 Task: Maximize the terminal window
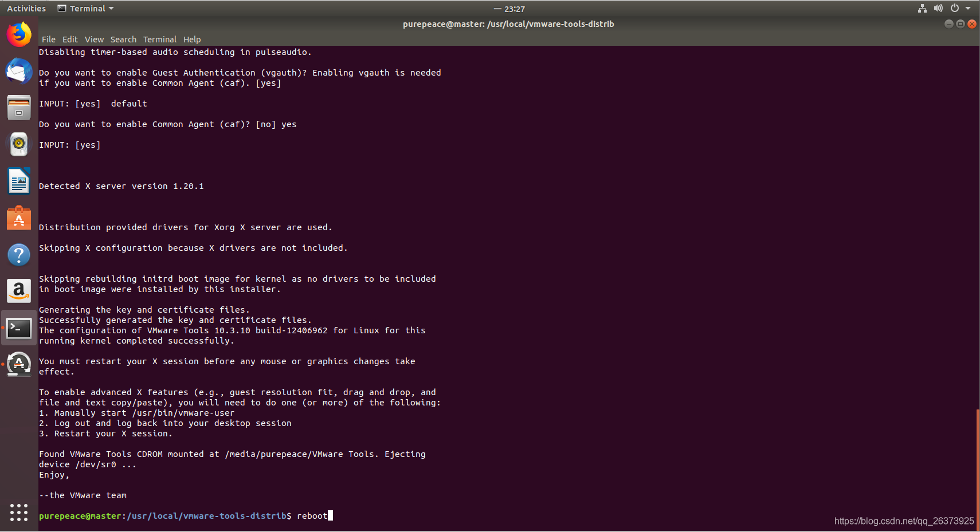(x=960, y=24)
